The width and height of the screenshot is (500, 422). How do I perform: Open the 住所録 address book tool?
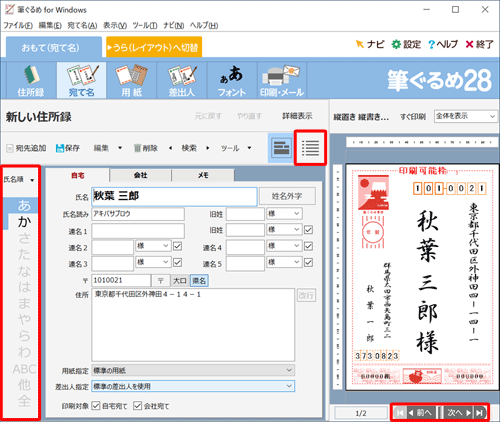click(31, 80)
